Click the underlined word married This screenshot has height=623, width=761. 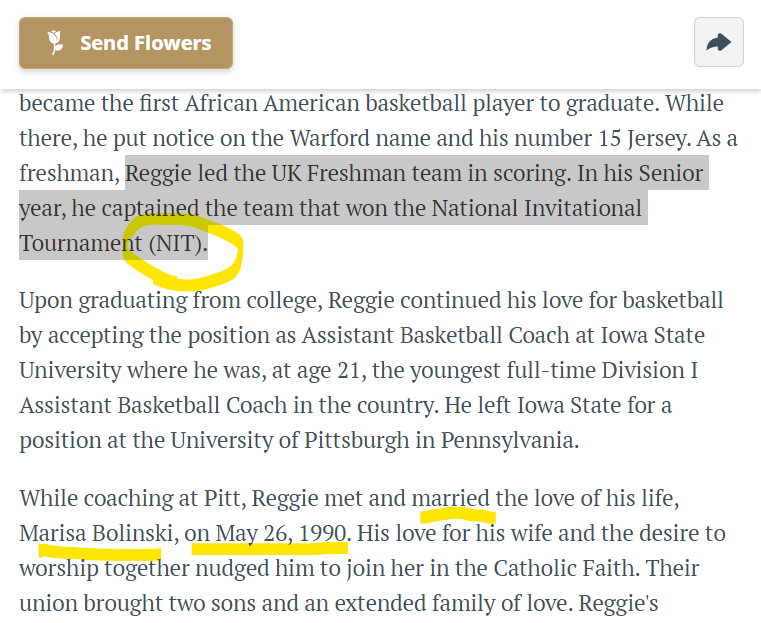tap(451, 498)
